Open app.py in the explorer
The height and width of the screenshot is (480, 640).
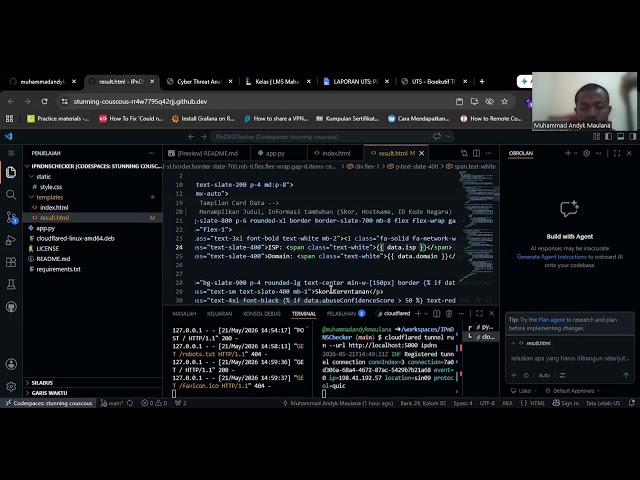45,228
